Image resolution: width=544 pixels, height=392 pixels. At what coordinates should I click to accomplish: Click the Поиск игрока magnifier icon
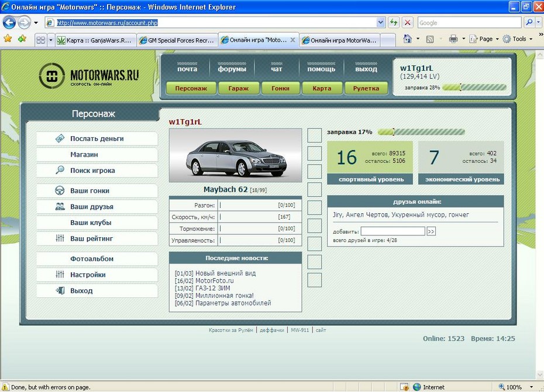click(60, 170)
